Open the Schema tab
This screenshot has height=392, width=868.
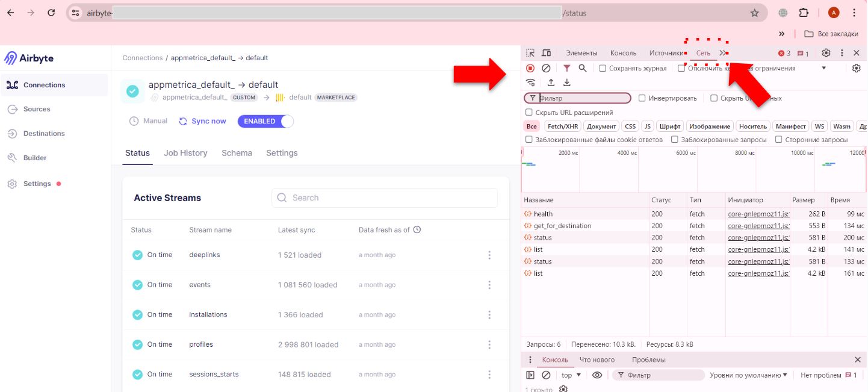(237, 153)
